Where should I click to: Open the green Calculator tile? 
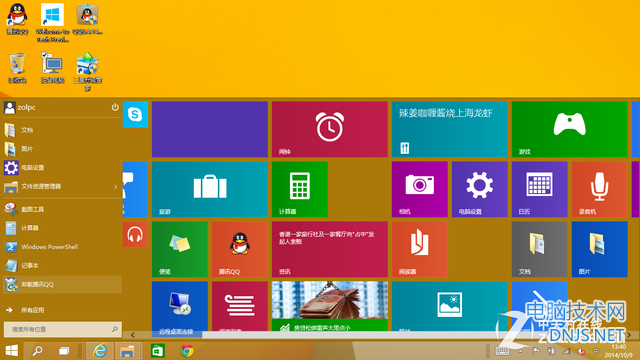point(300,189)
